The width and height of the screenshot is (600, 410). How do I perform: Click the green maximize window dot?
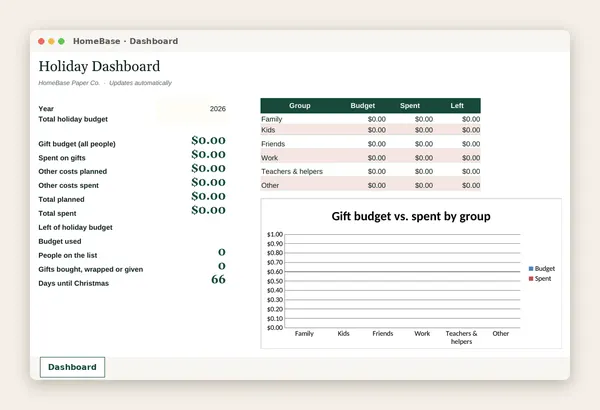pos(61,41)
